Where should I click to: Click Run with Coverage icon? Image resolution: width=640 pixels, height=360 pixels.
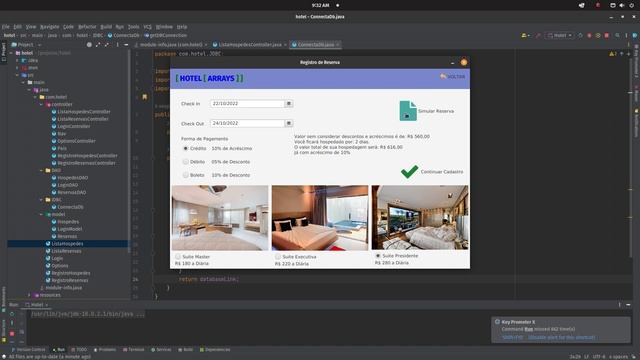pos(598,36)
